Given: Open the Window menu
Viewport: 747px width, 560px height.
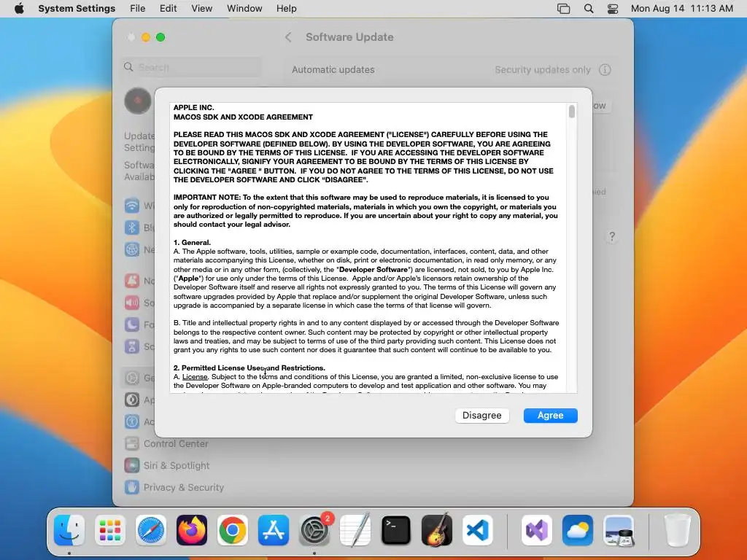Looking at the screenshot, I should tap(244, 9).
